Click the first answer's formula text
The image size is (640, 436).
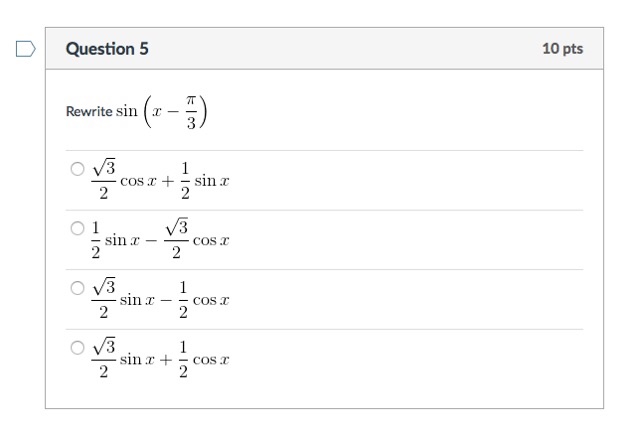pos(160,180)
